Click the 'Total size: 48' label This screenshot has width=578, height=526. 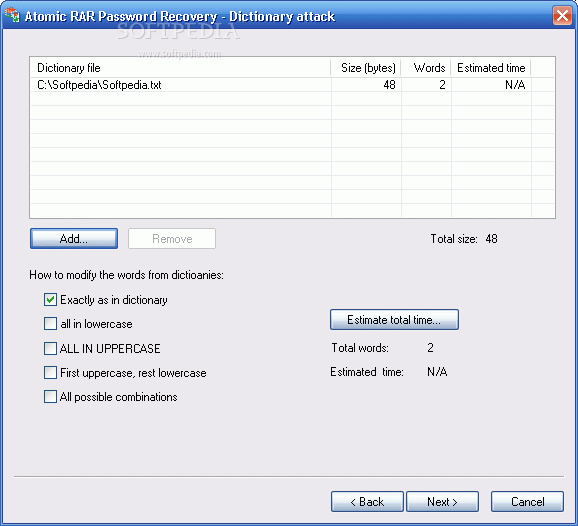click(464, 239)
